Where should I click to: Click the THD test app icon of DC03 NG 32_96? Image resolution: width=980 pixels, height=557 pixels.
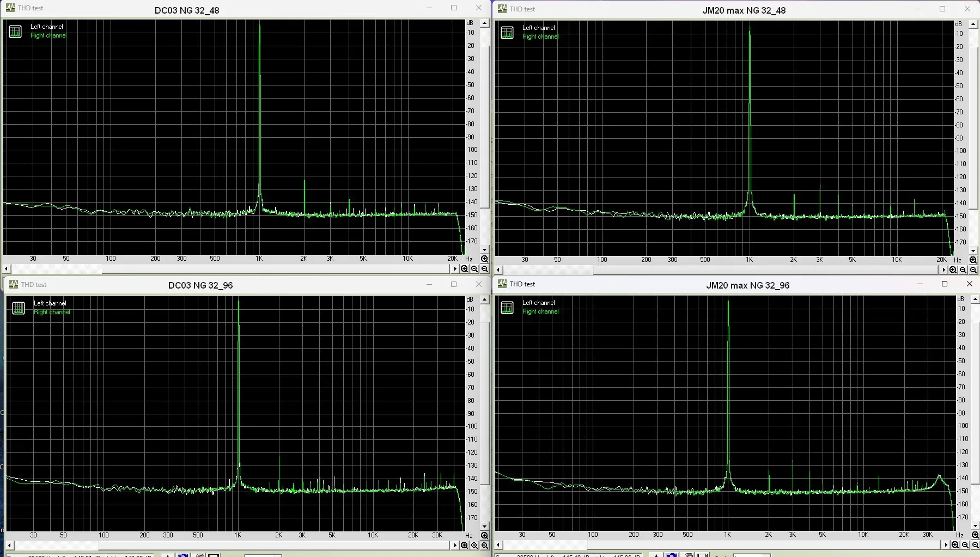coord(13,284)
